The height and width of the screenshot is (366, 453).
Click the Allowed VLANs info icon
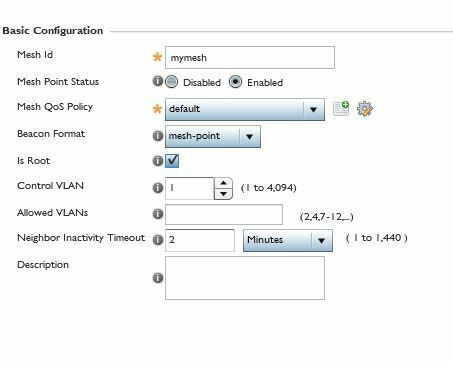coord(157,214)
